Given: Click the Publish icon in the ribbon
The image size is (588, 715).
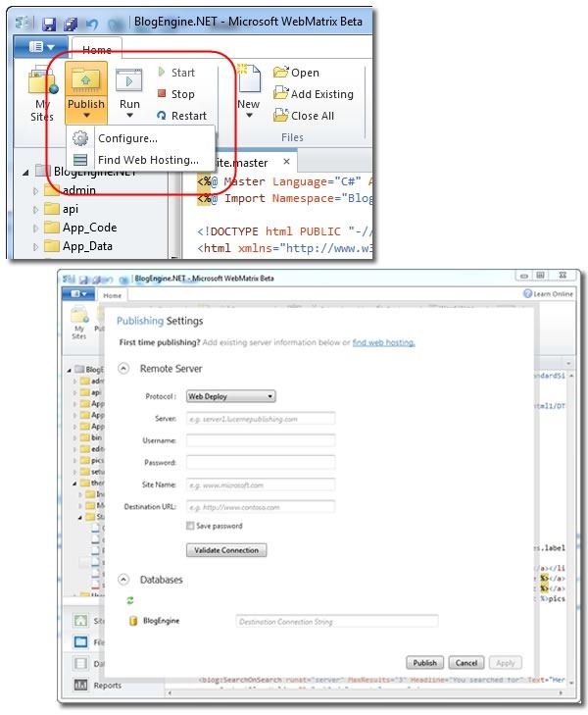Looking at the screenshot, I should (86, 81).
